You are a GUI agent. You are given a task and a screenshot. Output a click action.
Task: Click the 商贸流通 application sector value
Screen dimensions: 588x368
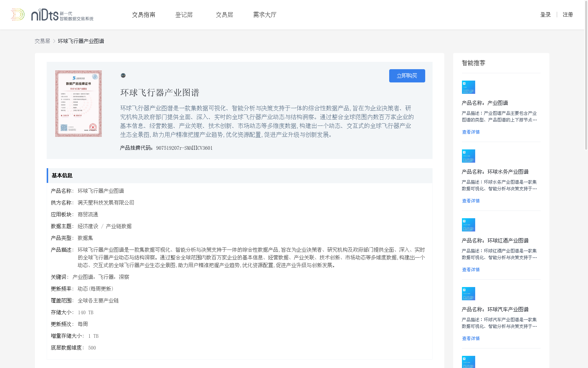click(88, 215)
